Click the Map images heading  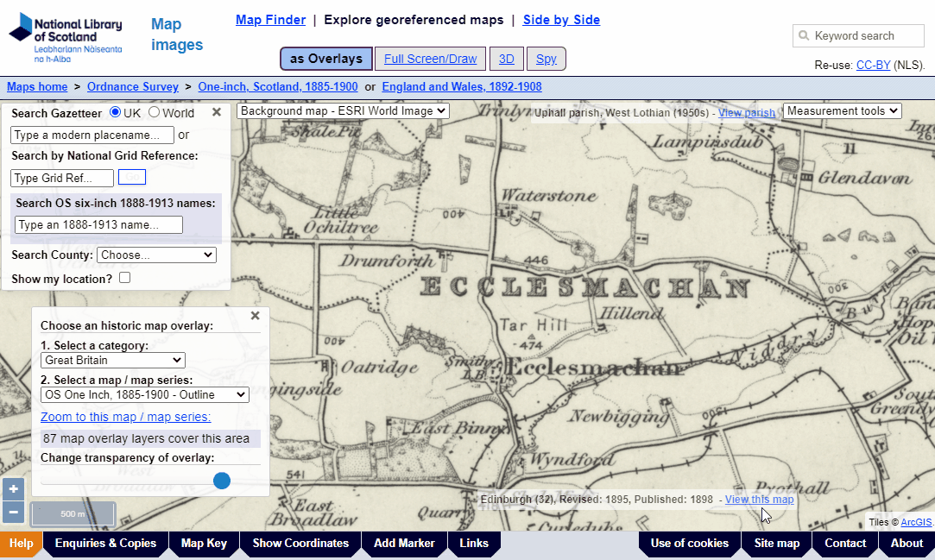click(x=176, y=35)
